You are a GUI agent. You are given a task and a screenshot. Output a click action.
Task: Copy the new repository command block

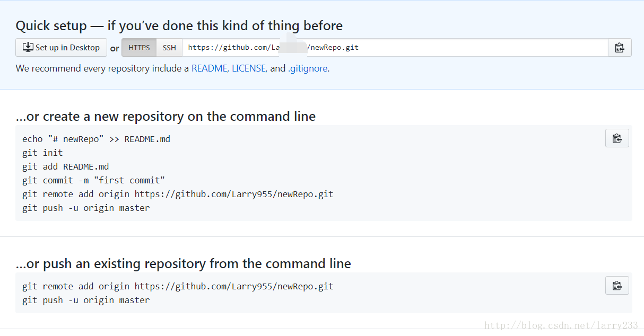[617, 138]
